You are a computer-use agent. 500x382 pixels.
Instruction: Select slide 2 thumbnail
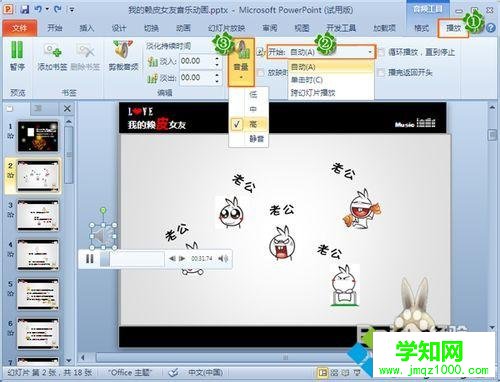click(38, 176)
